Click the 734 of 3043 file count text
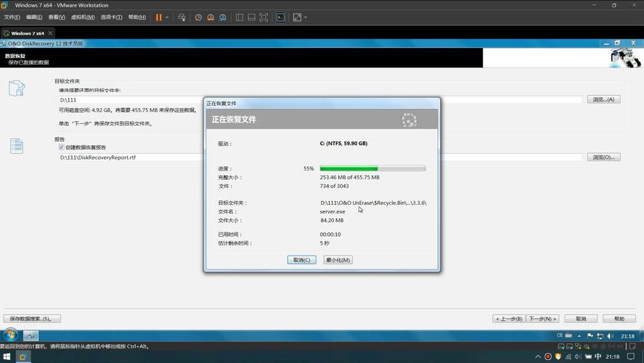 click(x=334, y=186)
